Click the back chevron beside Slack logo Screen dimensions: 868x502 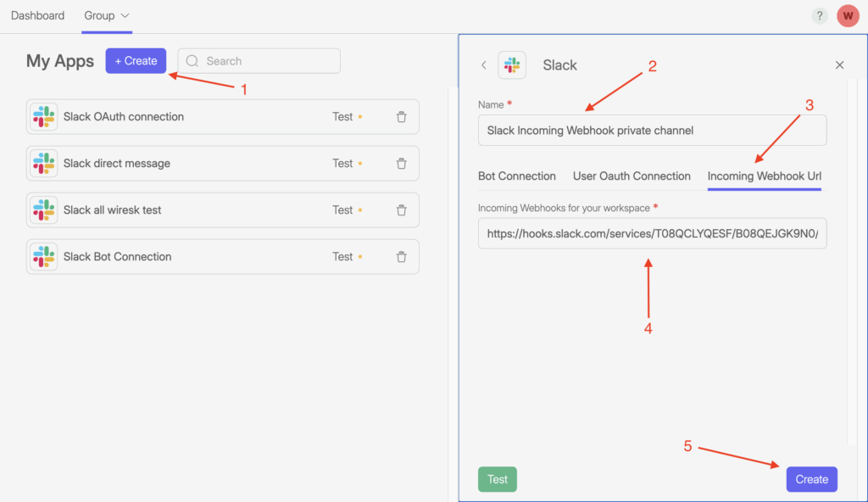(x=483, y=65)
